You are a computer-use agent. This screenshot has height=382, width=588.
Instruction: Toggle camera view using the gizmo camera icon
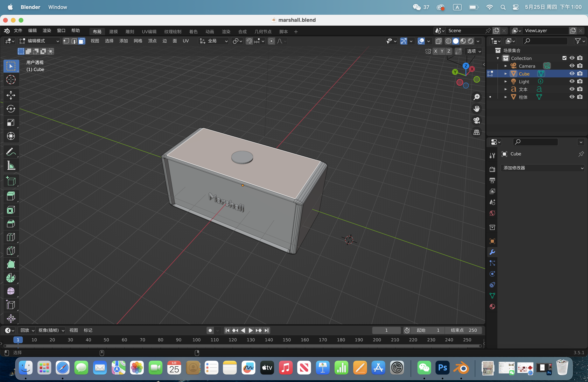[476, 121]
